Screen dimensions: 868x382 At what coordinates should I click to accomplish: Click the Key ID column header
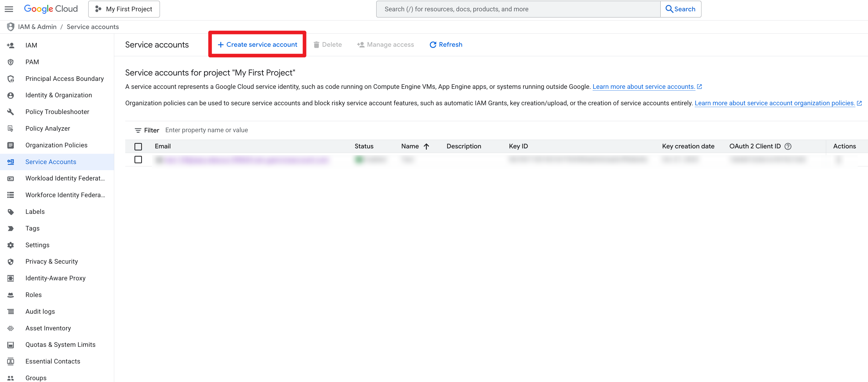coord(518,146)
